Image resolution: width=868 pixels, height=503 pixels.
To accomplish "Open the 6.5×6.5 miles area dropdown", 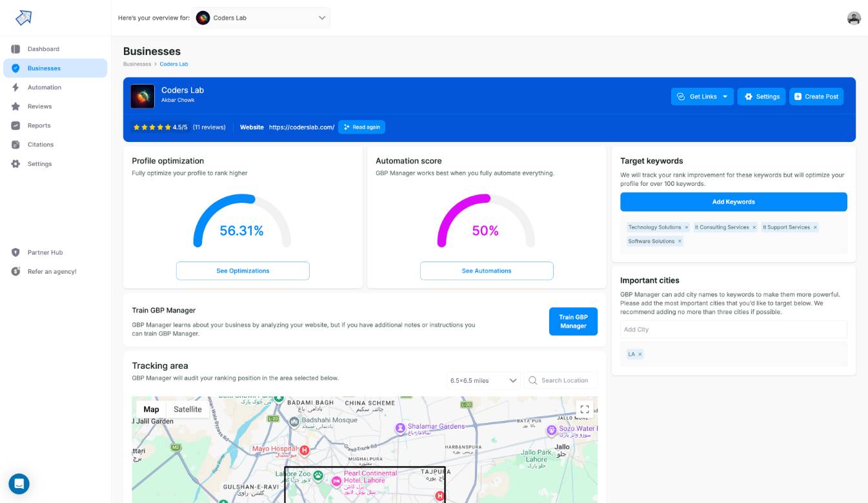I will [x=483, y=380].
